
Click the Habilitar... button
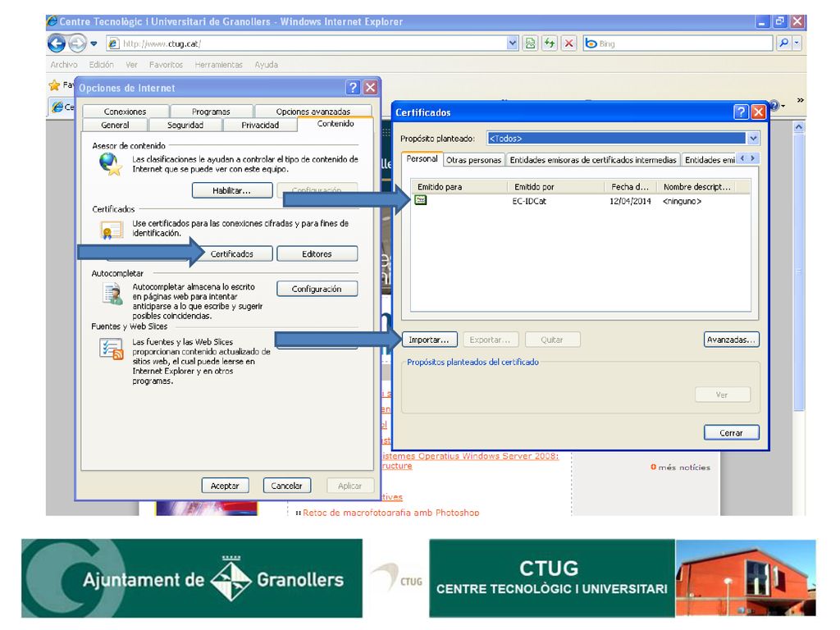coord(232,190)
